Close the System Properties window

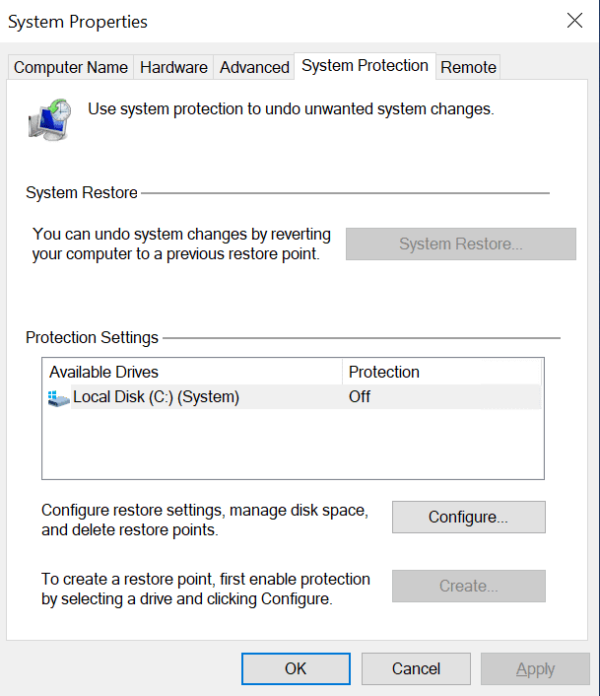(x=574, y=20)
